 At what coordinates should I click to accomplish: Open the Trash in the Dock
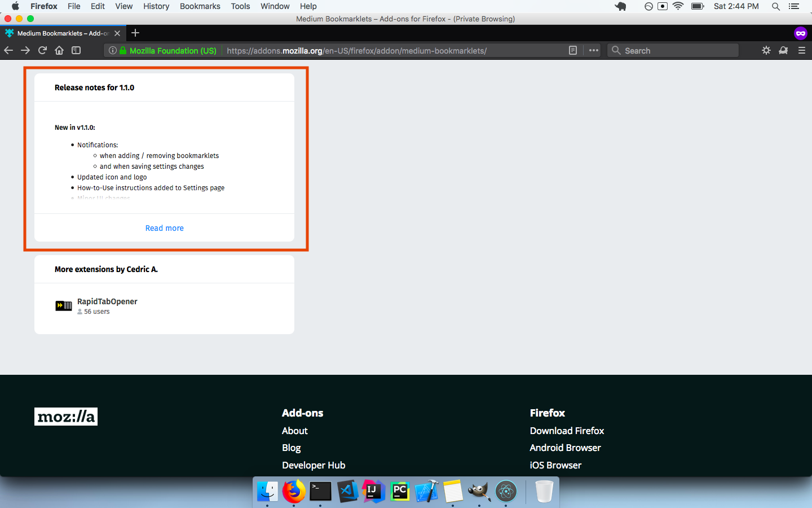(x=544, y=492)
